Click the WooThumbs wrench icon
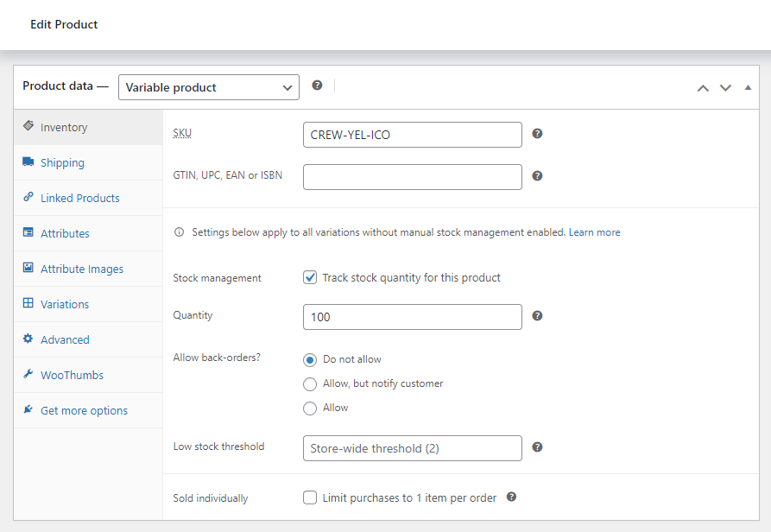This screenshot has width=771, height=532. point(28,374)
